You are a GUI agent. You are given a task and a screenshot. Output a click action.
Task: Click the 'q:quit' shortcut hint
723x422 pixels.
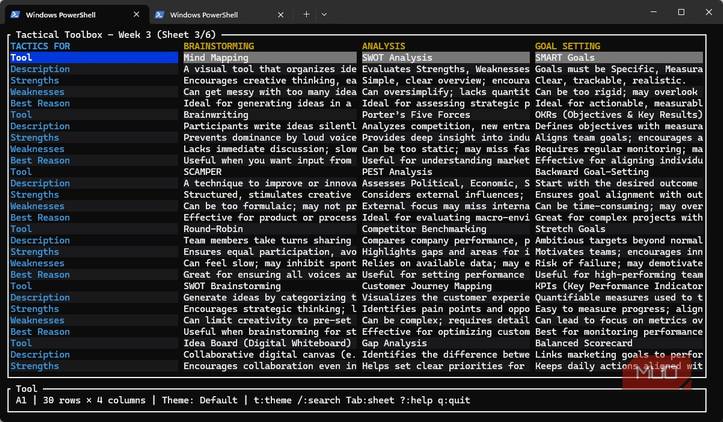454,400
